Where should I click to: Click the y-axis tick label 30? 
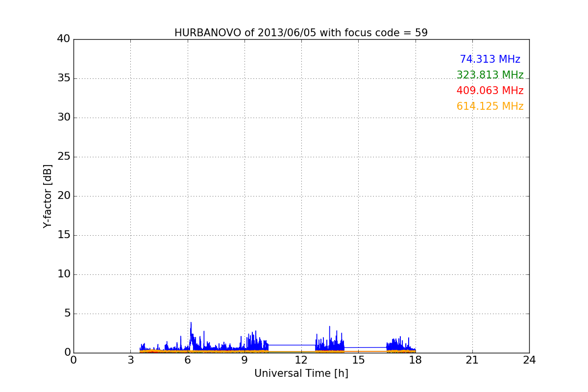coord(64,118)
